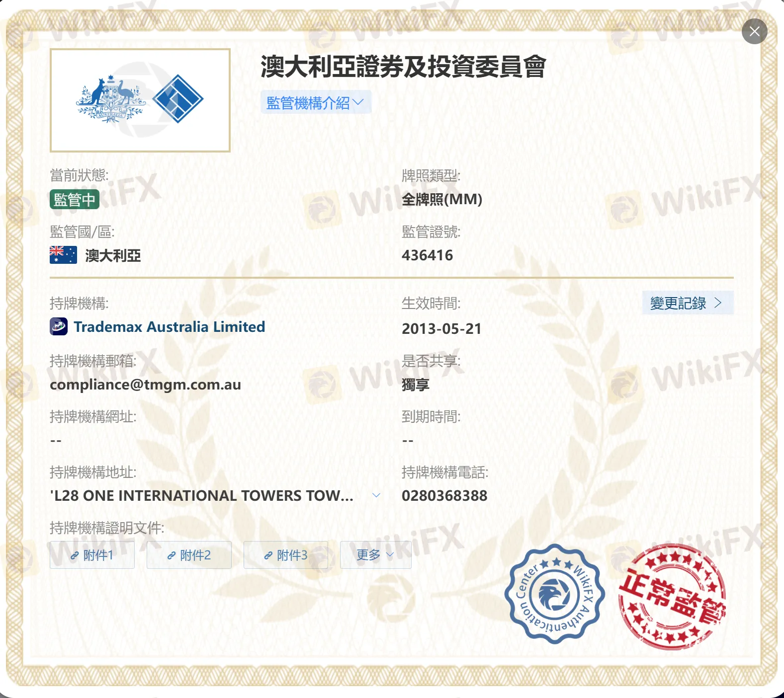This screenshot has height=698, width=784.
Task: Select the 澳大利亞 country name
Action: click(113, 255)
